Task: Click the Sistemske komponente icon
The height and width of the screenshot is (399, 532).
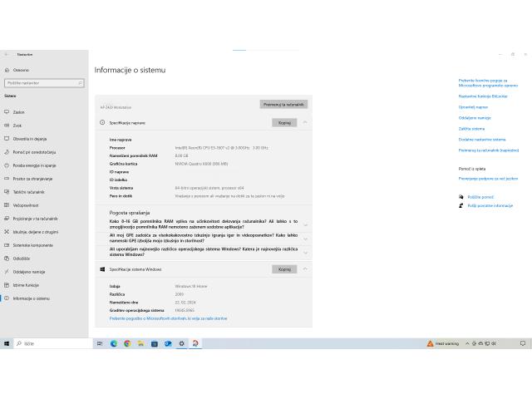Action: point(7,245)
